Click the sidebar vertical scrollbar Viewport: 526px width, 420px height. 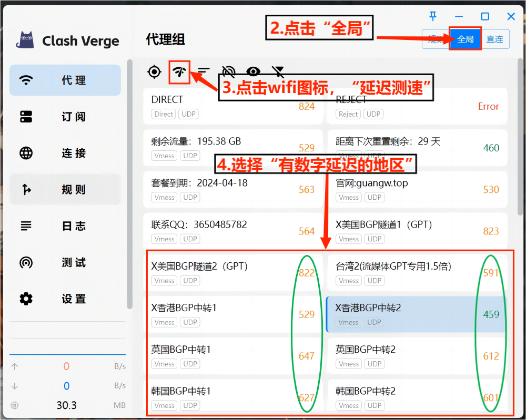click(129, 184)
